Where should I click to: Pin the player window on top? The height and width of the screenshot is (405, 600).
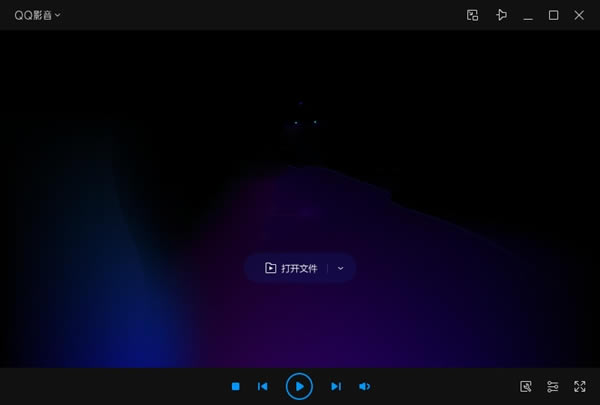coord(502,15)
